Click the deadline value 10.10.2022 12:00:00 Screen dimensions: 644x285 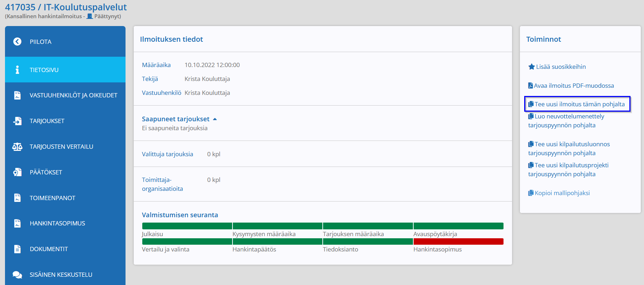click(x=212, y=65)
